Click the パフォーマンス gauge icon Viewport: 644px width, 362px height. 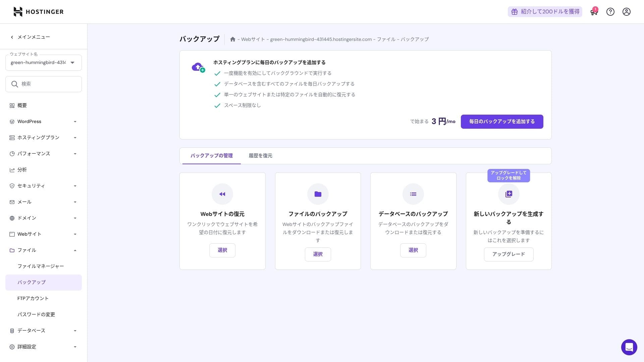coord(12,154)
